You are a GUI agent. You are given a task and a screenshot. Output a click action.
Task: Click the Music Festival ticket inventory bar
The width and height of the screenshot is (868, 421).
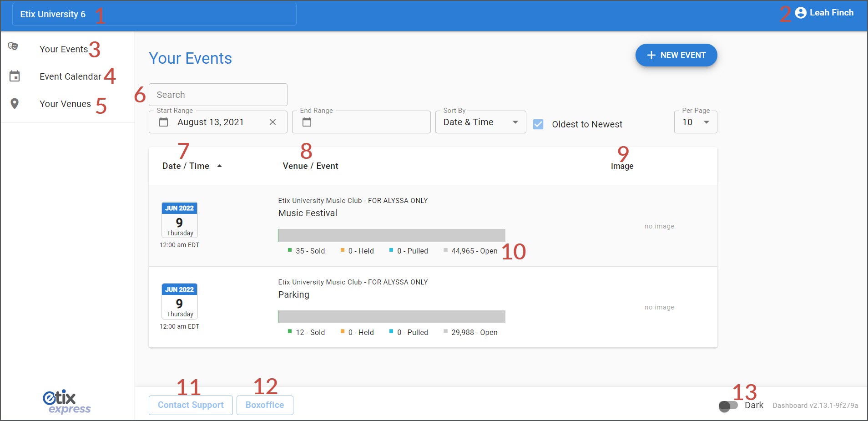392,235
